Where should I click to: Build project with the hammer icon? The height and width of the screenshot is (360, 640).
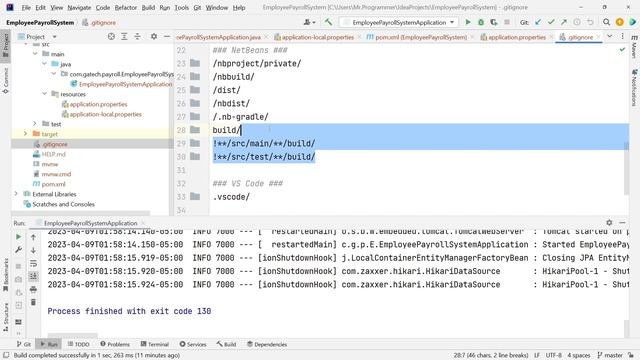click(x=328, y=22)
